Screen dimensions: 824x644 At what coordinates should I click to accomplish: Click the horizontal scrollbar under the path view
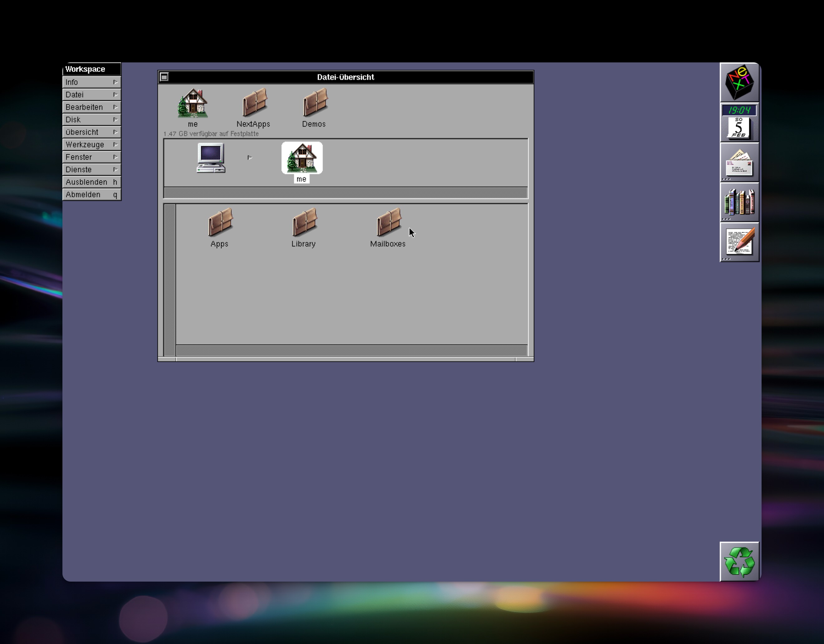346,193
